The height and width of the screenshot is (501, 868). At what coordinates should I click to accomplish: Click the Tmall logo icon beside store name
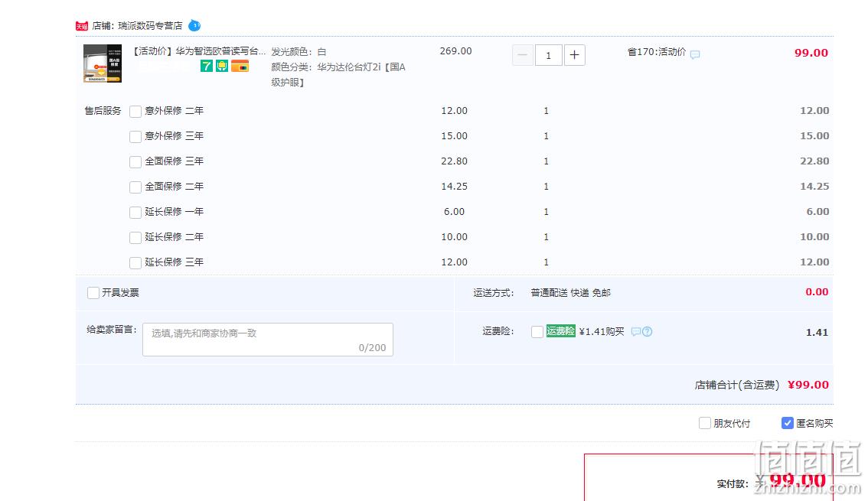coord(82,26)
